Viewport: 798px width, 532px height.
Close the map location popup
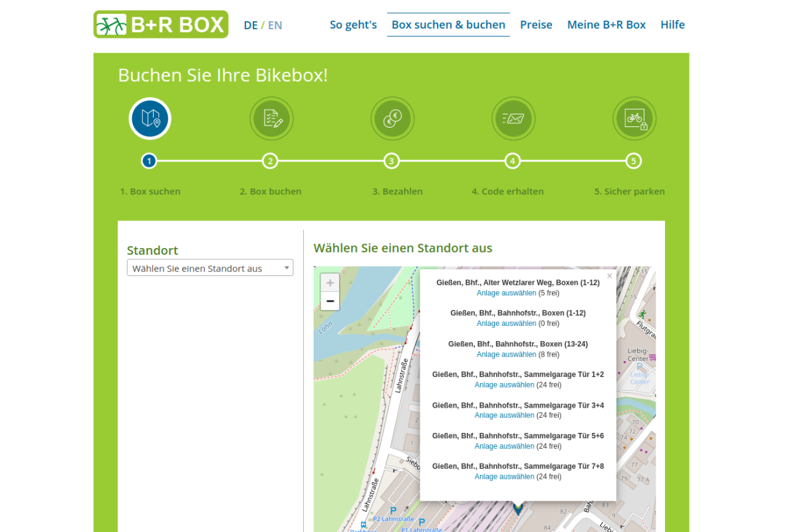tap(609, 275)
